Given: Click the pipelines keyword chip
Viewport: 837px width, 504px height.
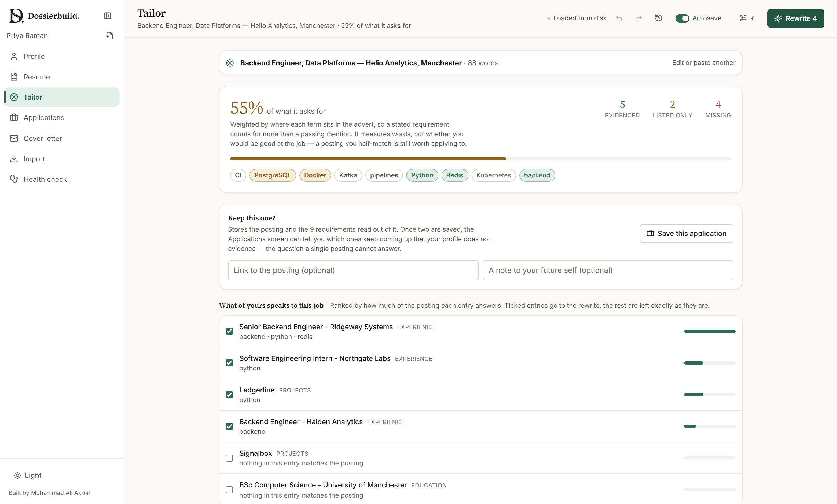Looking at the screenshot, I should 384,175.
